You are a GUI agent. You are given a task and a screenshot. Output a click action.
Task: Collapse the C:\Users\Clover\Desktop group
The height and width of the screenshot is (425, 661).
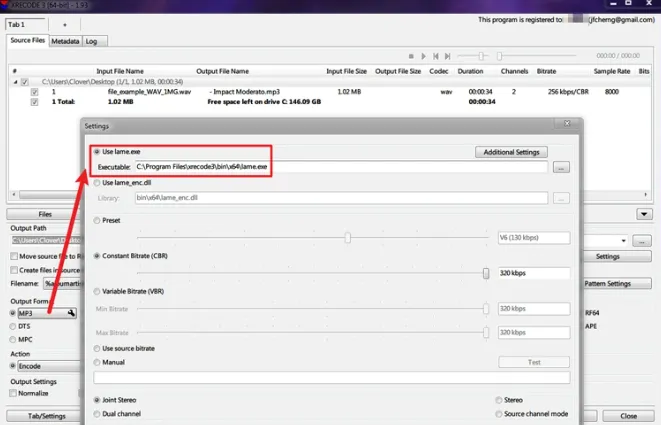coord(15,82)
